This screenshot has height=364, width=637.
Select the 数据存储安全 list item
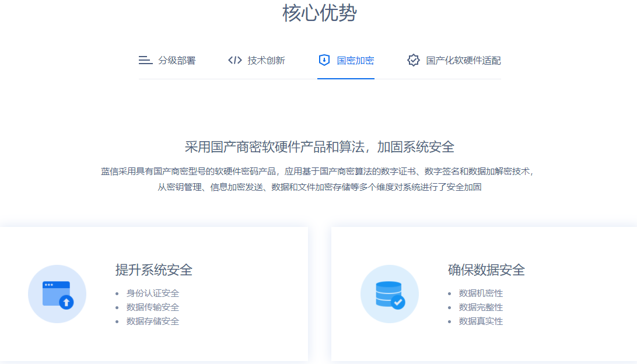(152, 321)
